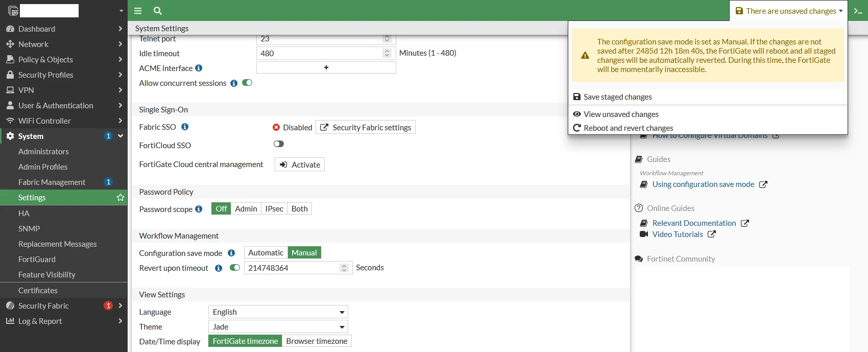Enable the FortiCloud SSO switch
Screen dimensions: 868x352
[279, 144]
